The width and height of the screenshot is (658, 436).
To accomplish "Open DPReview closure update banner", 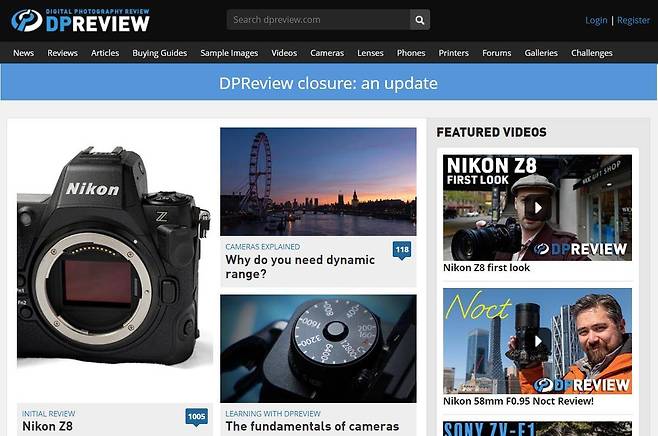I will click(329, 83).
